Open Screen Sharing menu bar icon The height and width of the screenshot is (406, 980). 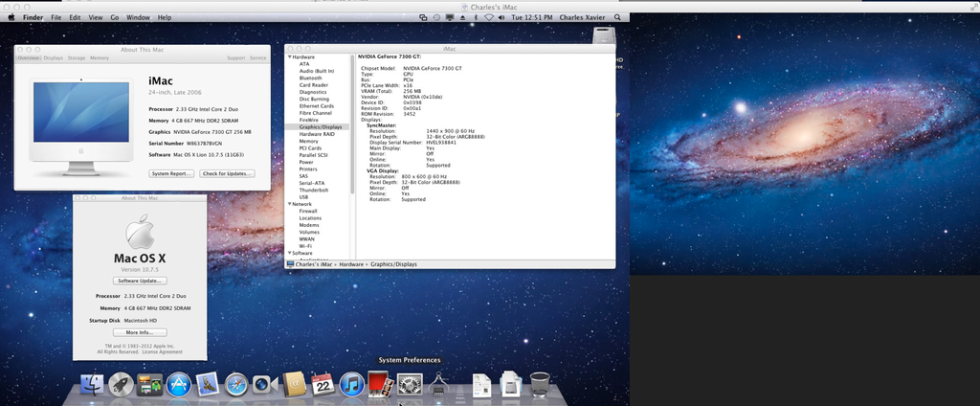point(423,17)
